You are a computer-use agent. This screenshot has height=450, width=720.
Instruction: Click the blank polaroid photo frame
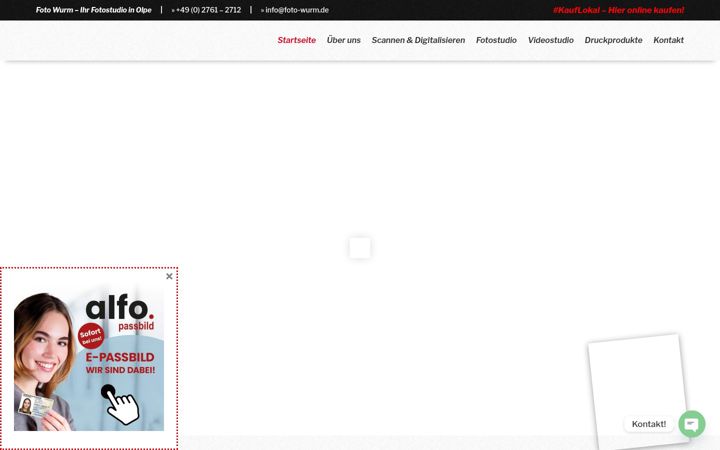pyautogui.click(x=638, y=390)
